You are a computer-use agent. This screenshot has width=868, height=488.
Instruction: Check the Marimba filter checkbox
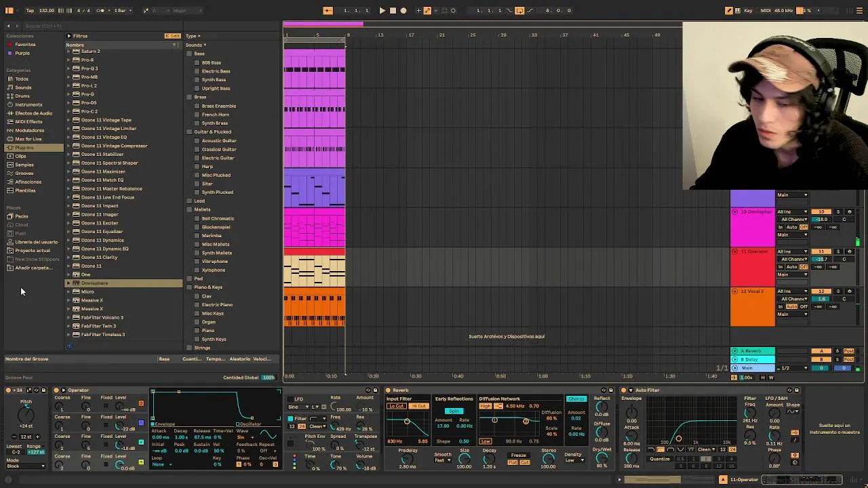tap(197, 236)
